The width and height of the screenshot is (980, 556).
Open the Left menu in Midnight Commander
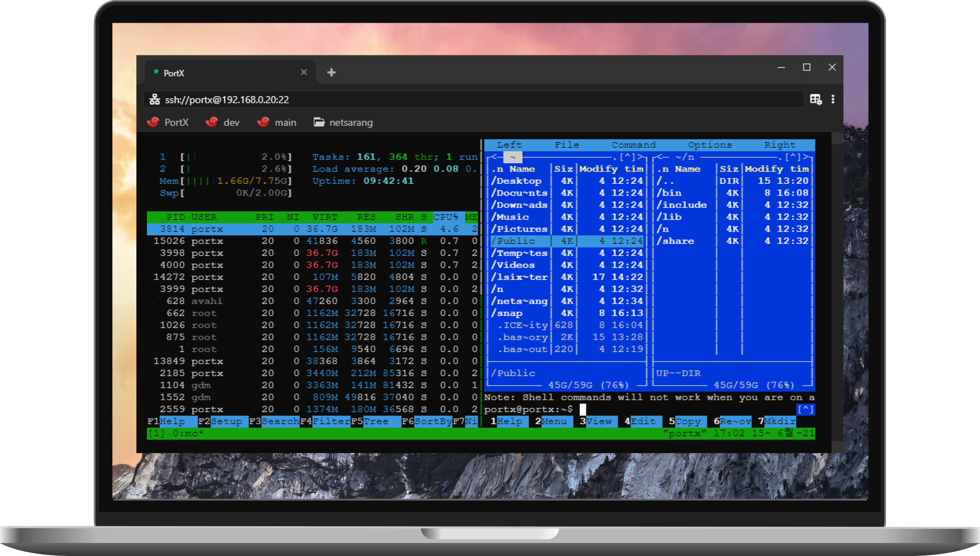pos(510,145)
